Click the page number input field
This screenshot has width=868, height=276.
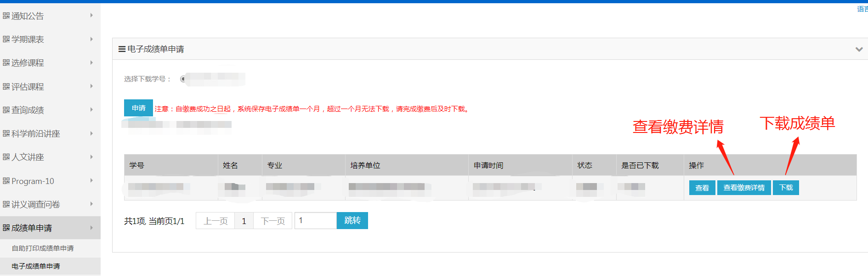point(315,221)
